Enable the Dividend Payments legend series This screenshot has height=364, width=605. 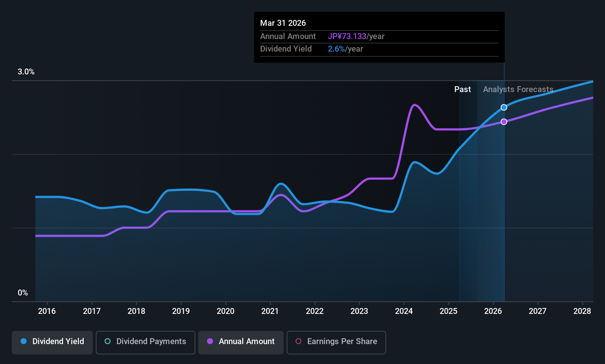146,342
